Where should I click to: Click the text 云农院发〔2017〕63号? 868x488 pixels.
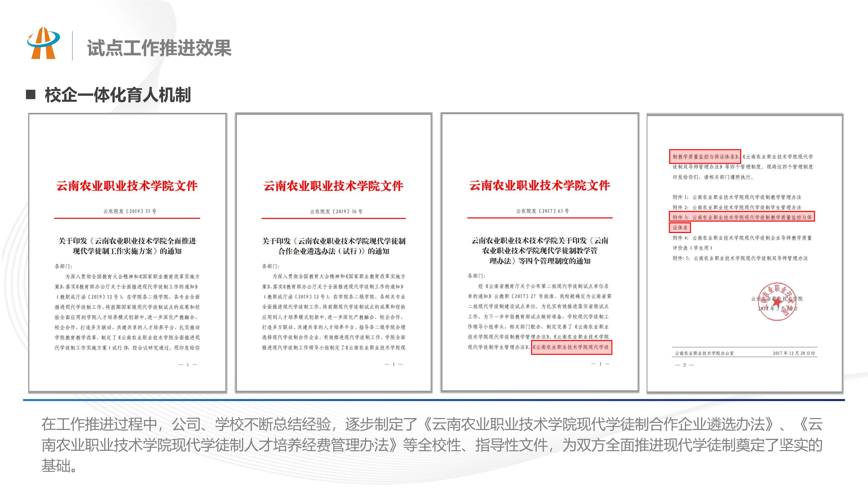click(x=542, y=211)
